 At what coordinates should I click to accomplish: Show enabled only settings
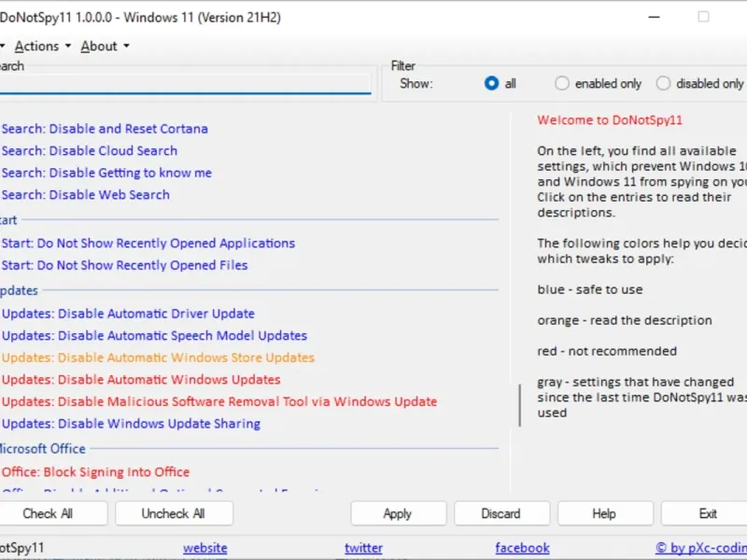[x=562, y=83]
